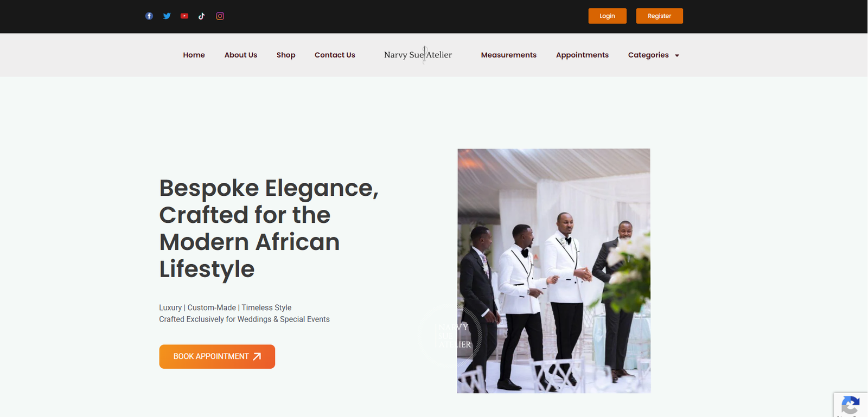This screenshot has height=417, width=868.
Task: Open the TikTok social icon
Action: [x=202, y=16]
